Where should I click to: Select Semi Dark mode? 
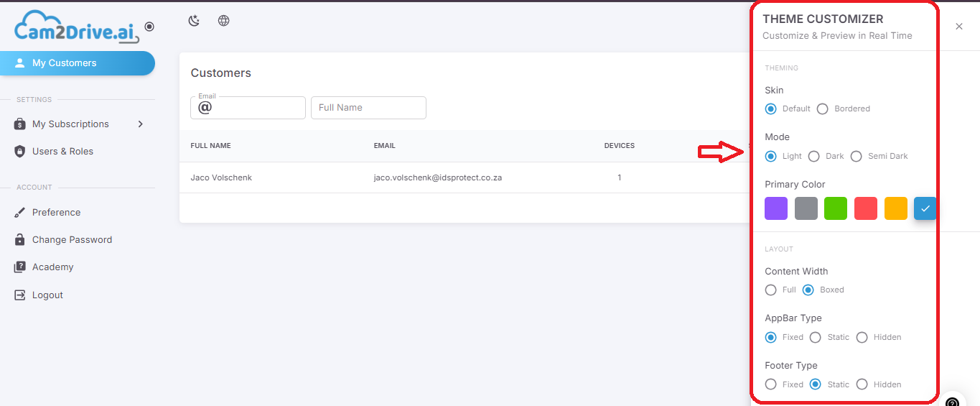pos(857,157)
